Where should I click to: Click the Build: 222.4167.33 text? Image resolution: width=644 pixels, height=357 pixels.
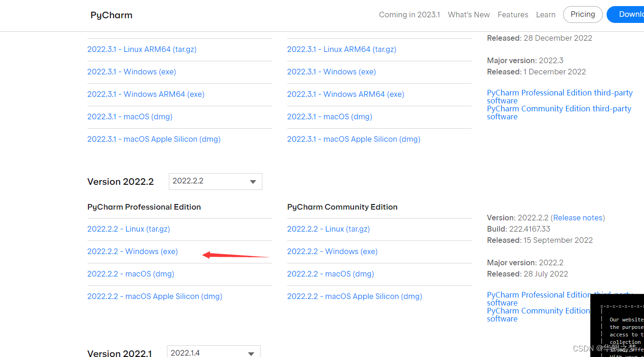pos(519,229)
